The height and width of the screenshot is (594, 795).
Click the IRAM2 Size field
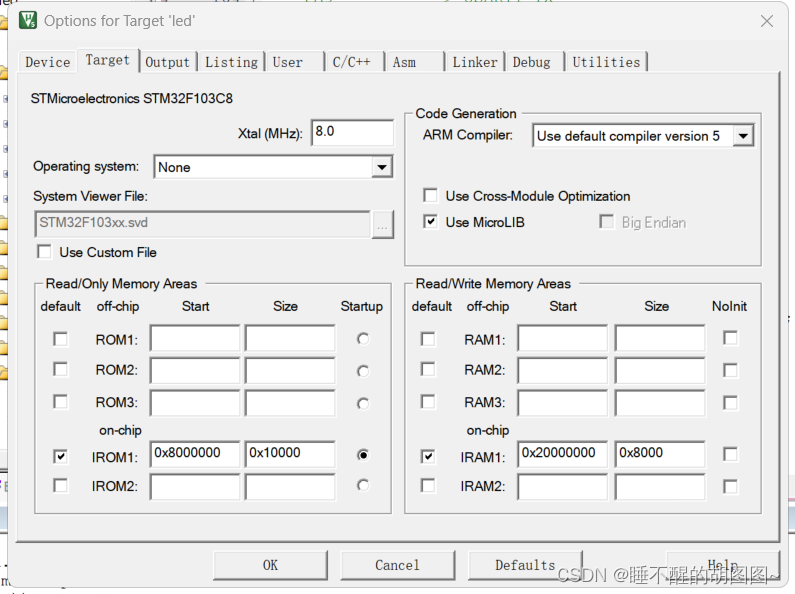click(x=660, y=487)
